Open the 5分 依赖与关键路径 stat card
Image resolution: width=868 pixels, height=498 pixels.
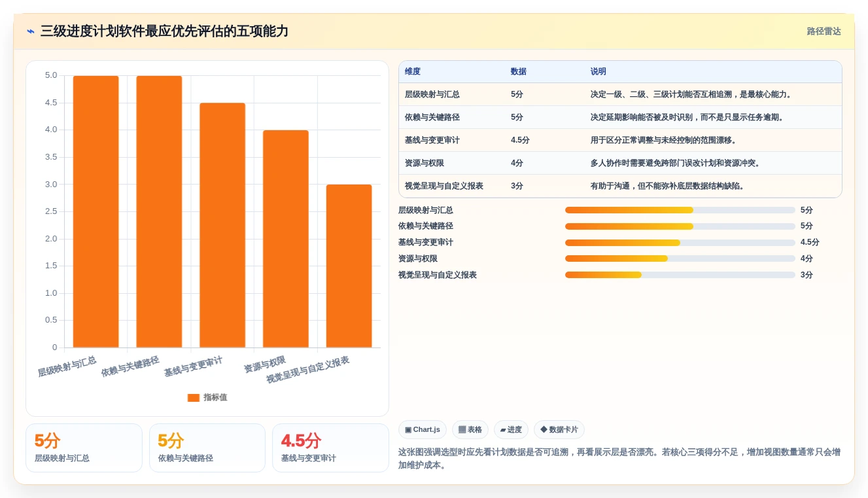pos(207,448)
